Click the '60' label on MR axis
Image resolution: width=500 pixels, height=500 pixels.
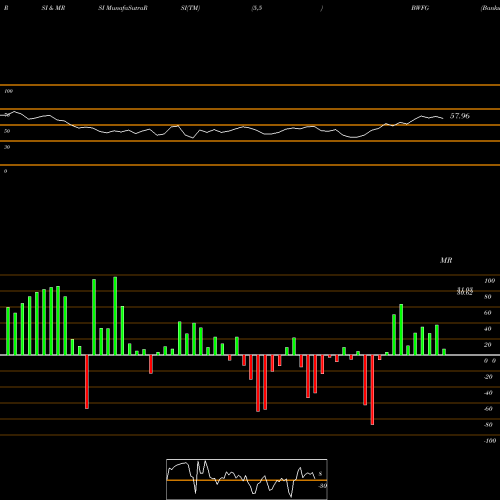(x=488, y=313)
